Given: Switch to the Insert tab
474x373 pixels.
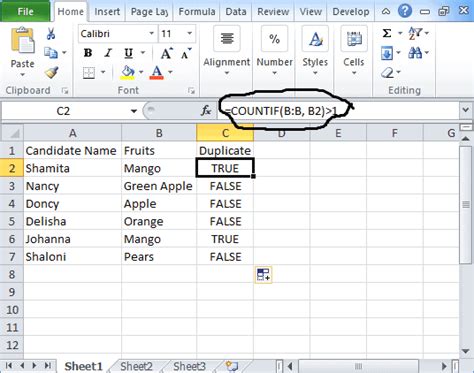Looking at the screenshot, I should 107,11.
